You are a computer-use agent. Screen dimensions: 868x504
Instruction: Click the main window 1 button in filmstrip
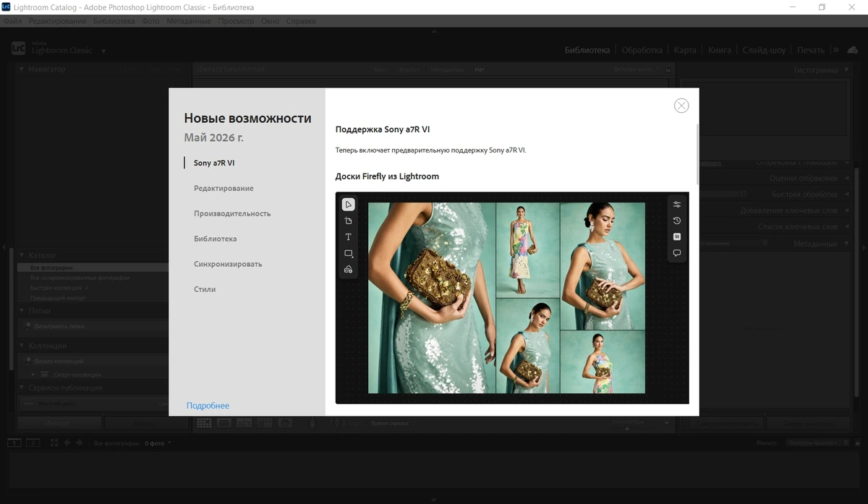14,443
